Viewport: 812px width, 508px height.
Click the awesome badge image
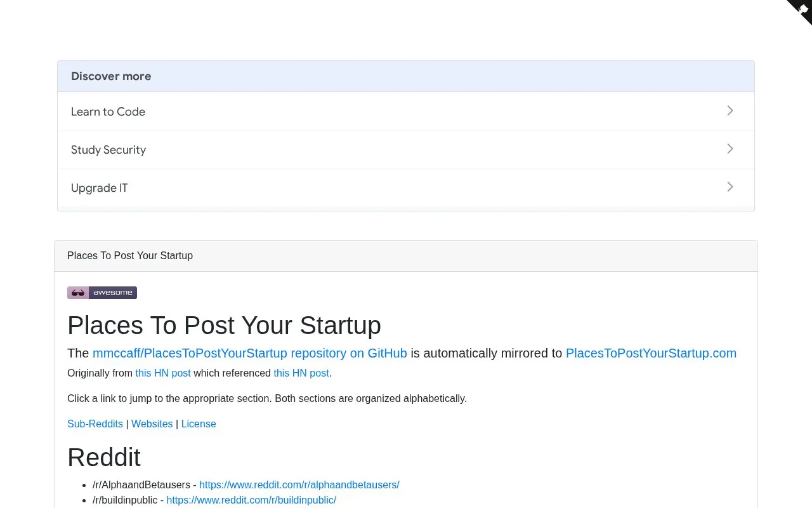click(102, 293)
